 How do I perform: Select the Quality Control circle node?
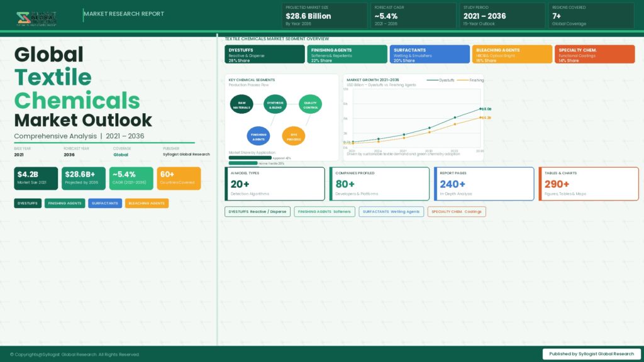310,105
